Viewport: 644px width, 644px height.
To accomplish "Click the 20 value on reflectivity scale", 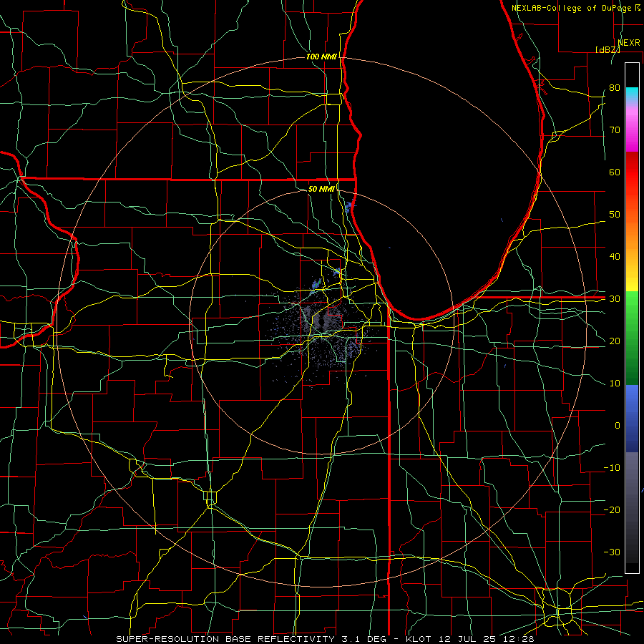I will [615, 341].
